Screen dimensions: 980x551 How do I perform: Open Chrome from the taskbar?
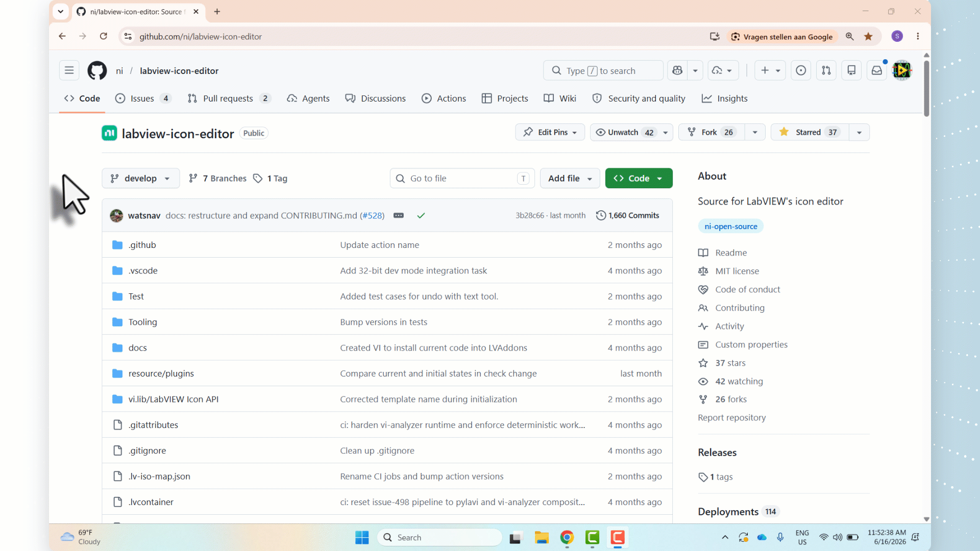[567, 537]
